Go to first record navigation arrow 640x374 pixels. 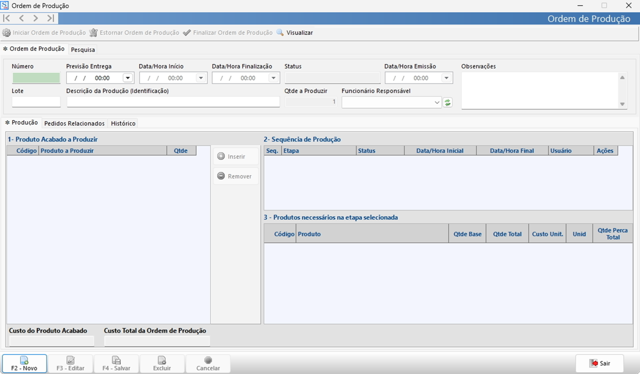(7, 18)
